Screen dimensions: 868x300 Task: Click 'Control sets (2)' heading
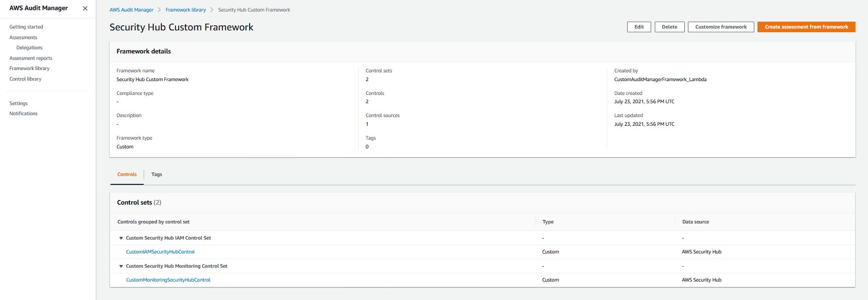tap(139, 202)
